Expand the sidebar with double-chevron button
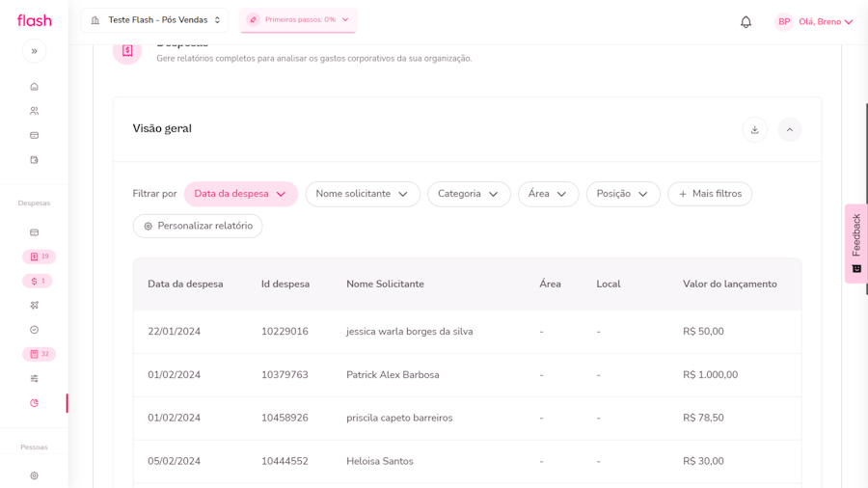 34,51
